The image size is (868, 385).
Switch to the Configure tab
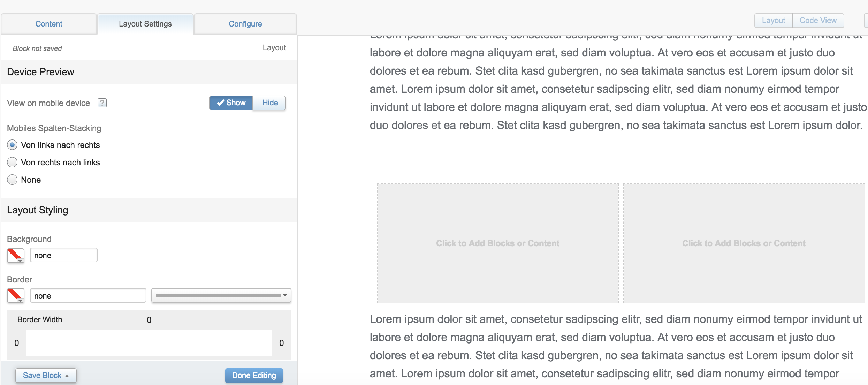click(245, 23)
